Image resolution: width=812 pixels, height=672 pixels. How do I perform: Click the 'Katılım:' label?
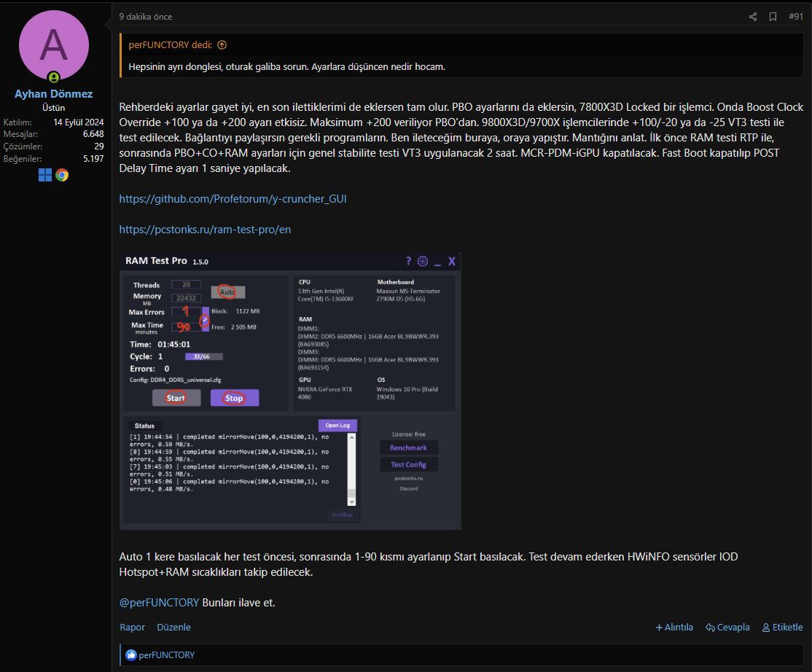[x=17, y=122]
